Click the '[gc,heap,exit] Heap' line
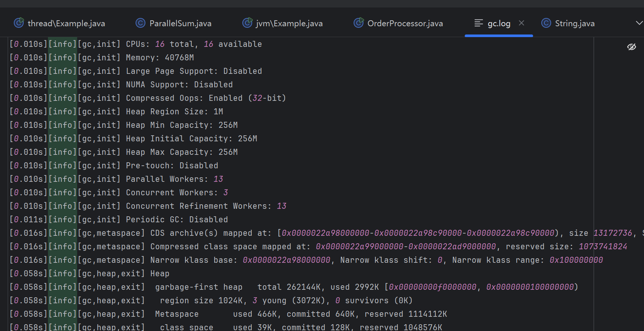The width and height of the screenshot is (644, 331). click(89, 274)
